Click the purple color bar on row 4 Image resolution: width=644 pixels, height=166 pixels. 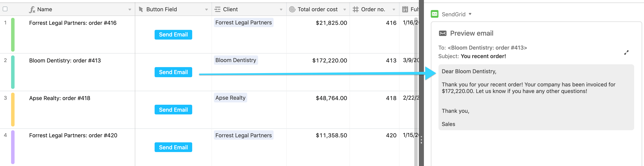click(x=13, y=147)
